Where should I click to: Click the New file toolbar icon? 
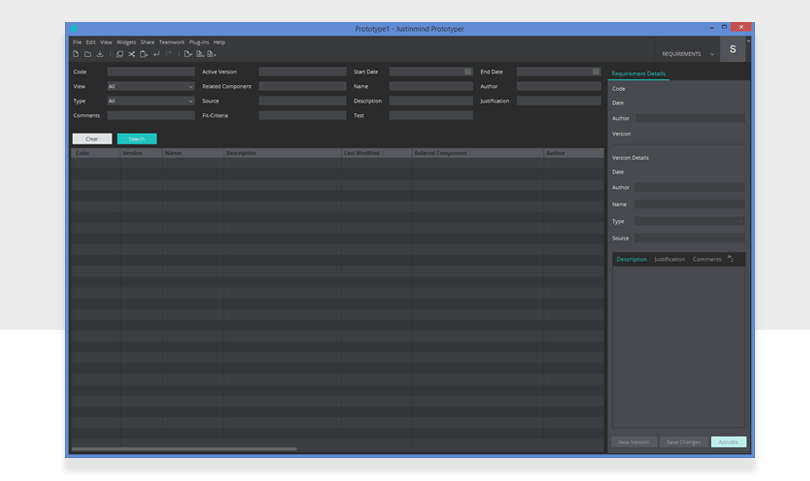(x=76, y=54)
